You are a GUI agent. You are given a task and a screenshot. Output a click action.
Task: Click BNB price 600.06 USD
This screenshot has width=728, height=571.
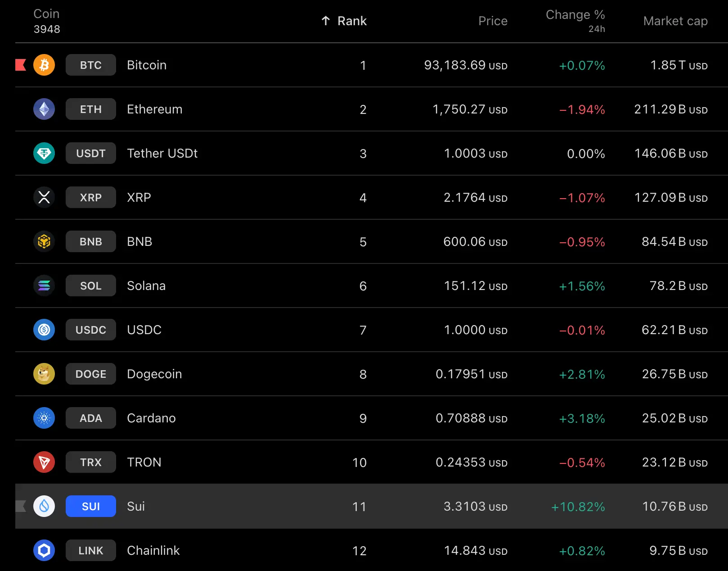pyautogui.click(x=475, y=242)
